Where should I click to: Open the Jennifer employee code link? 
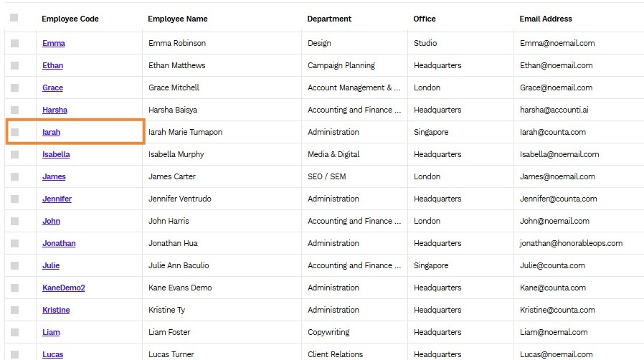tap(57, 199)
